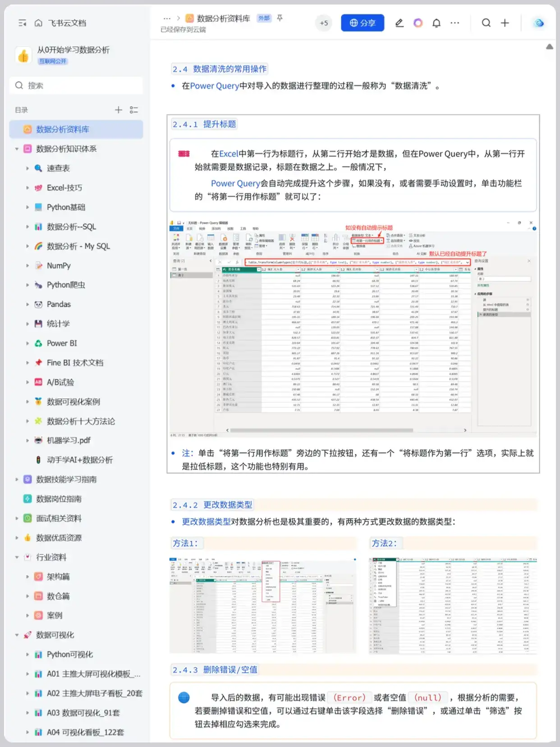Open A03 数据可视化_91套 page
This screenshot has width=560, height=747.
(x=83, y=713)
